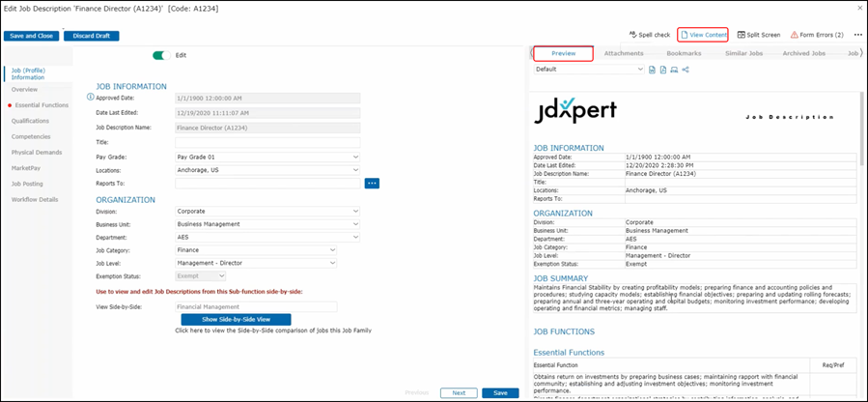The width and height of the screenshot is (868, 402).
Task: Click the Approved Date info icon
Action: tap(91, 98)
